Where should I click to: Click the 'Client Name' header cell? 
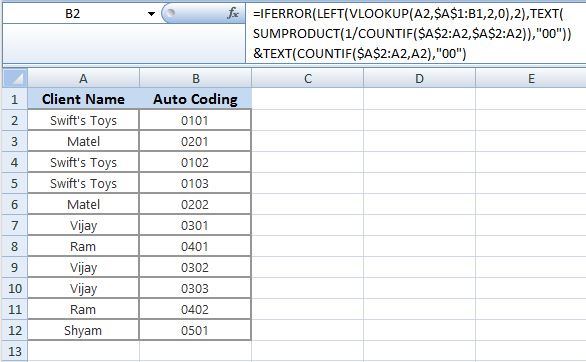(83, 99)
